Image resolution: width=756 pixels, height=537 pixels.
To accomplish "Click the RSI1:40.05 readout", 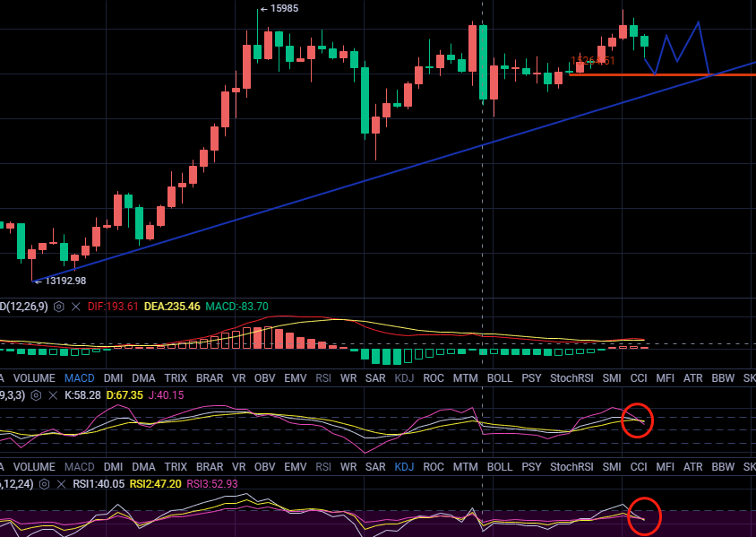I will (x=99, y=484).
